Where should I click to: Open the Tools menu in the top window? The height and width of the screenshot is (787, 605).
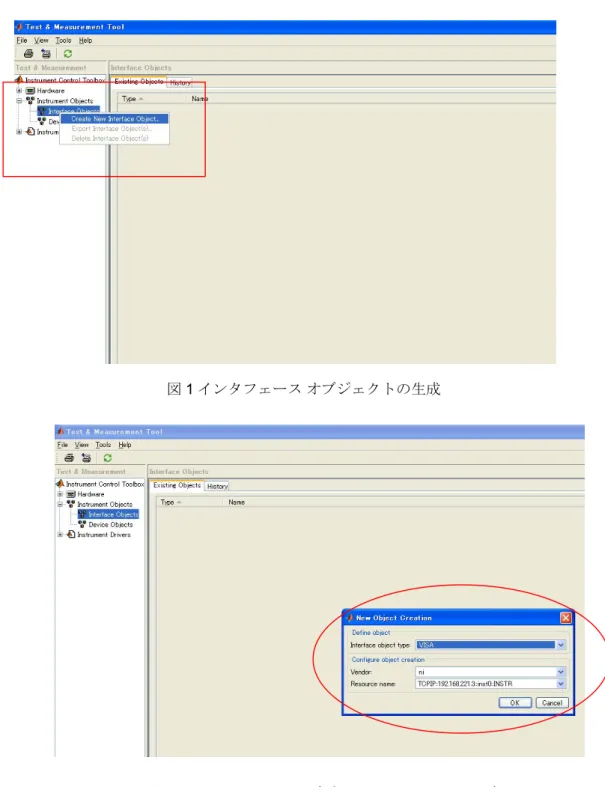point(63,40)
